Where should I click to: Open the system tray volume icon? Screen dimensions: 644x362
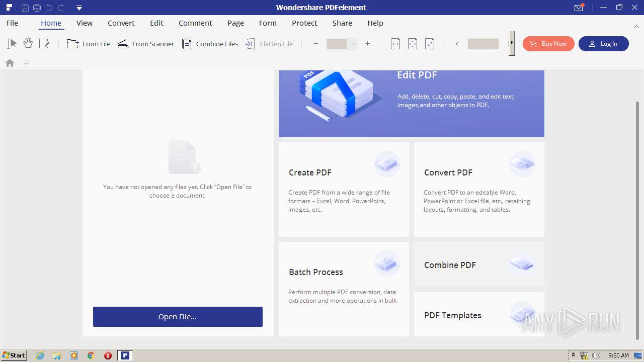point(596,355)
